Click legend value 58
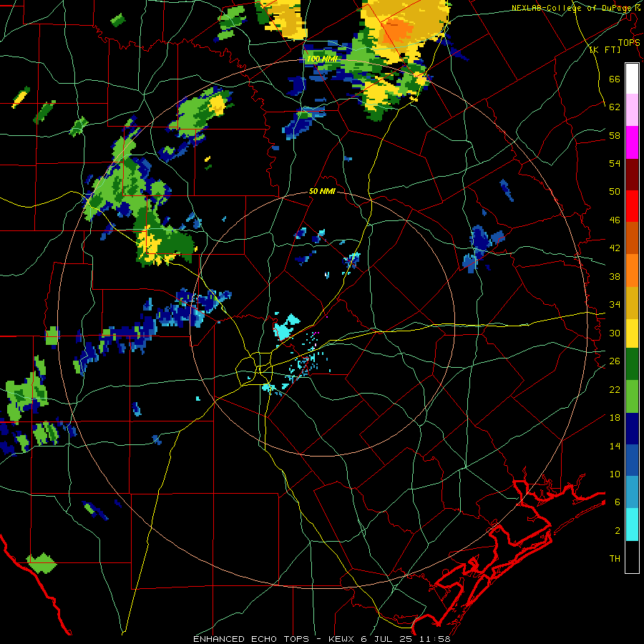The image size is (644, 644). 615,135
